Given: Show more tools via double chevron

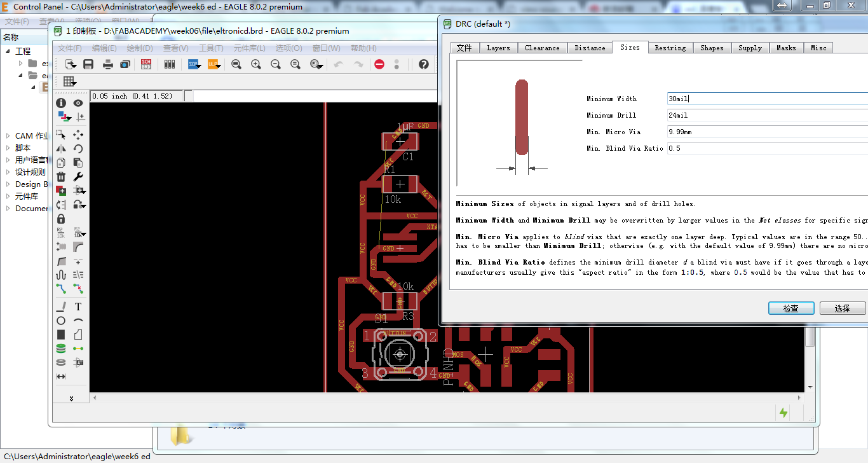Looking at the screenshot, I should click(71, 398).
